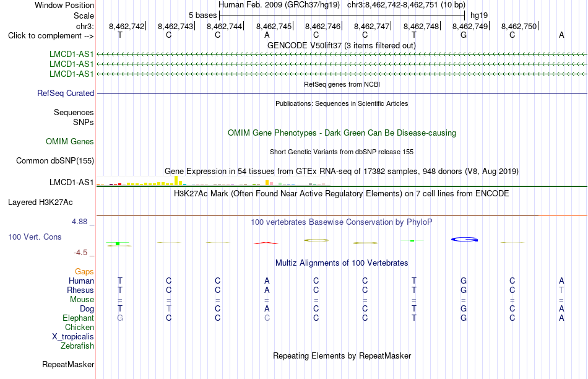Click the 4.88 PhyloP upper scale value

point(79,222)
